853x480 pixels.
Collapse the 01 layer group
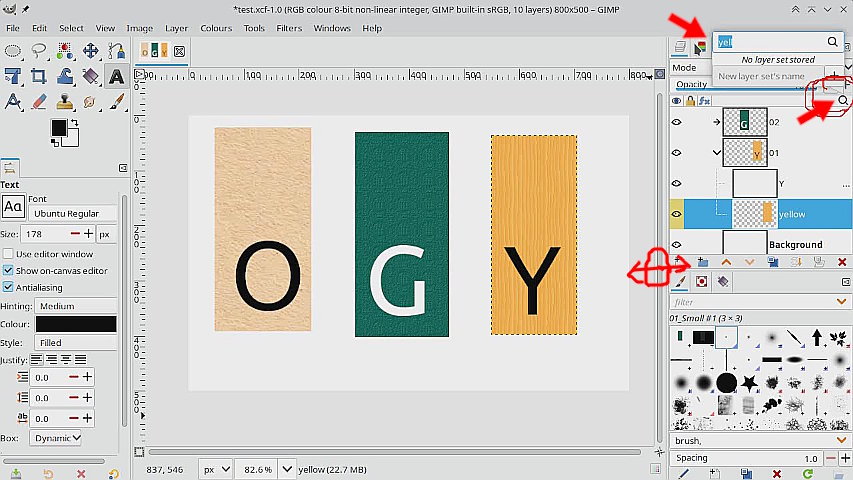(x=717, y=153)
